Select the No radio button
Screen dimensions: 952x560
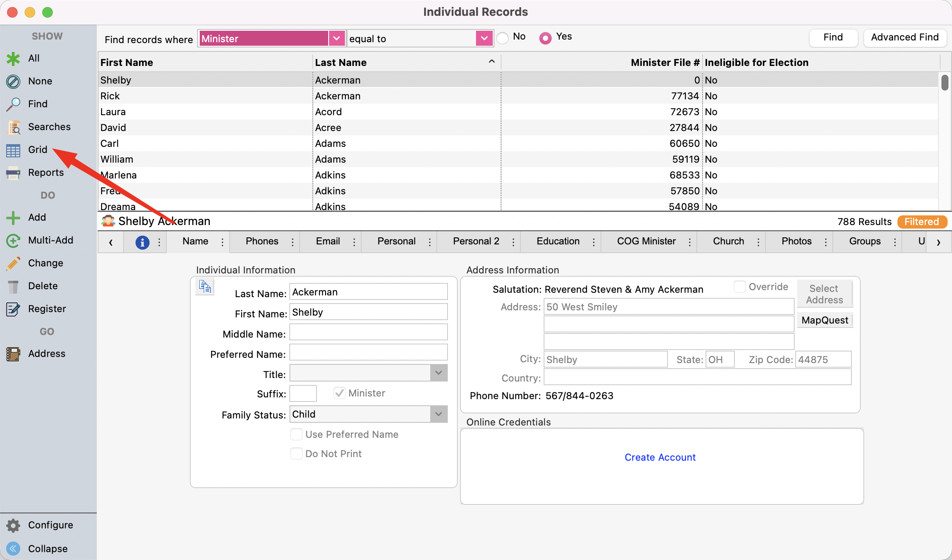(x=503, y=38)
